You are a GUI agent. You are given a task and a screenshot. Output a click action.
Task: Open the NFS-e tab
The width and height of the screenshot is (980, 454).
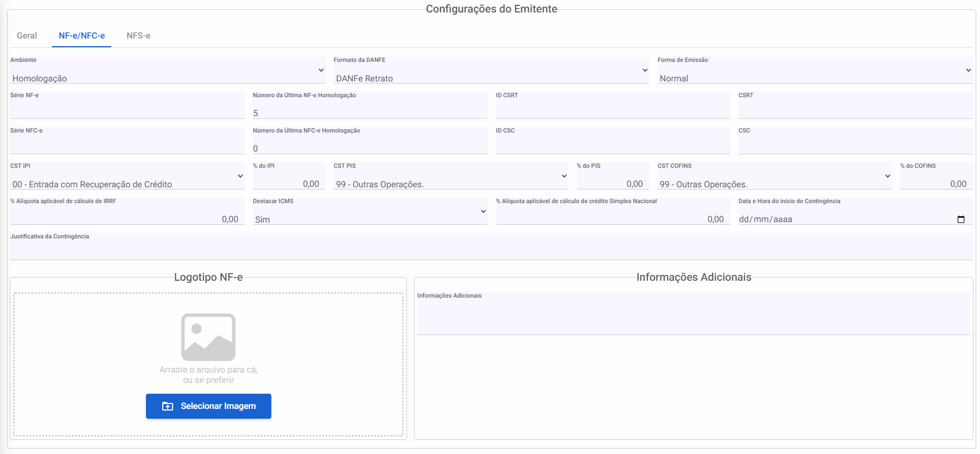tap(138, 36)
